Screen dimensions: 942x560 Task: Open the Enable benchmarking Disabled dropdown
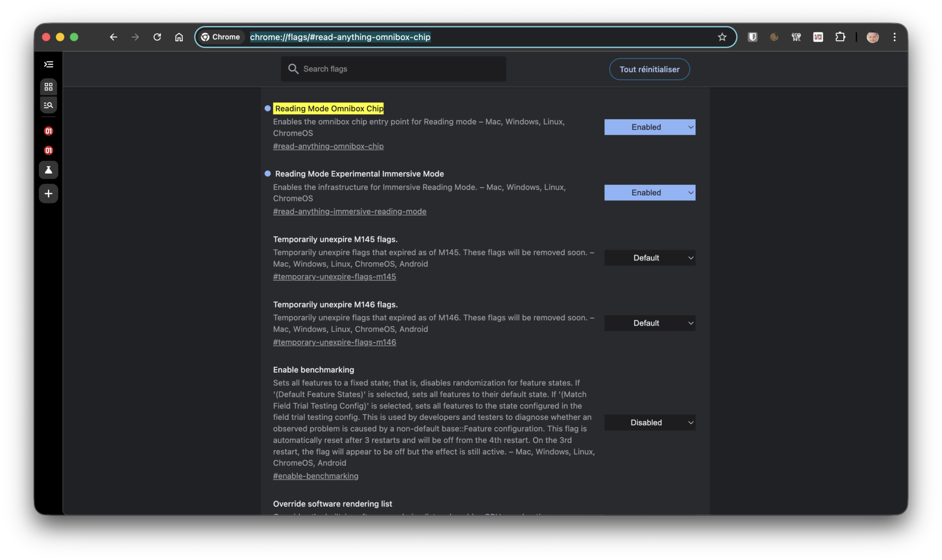click(650, 422)
